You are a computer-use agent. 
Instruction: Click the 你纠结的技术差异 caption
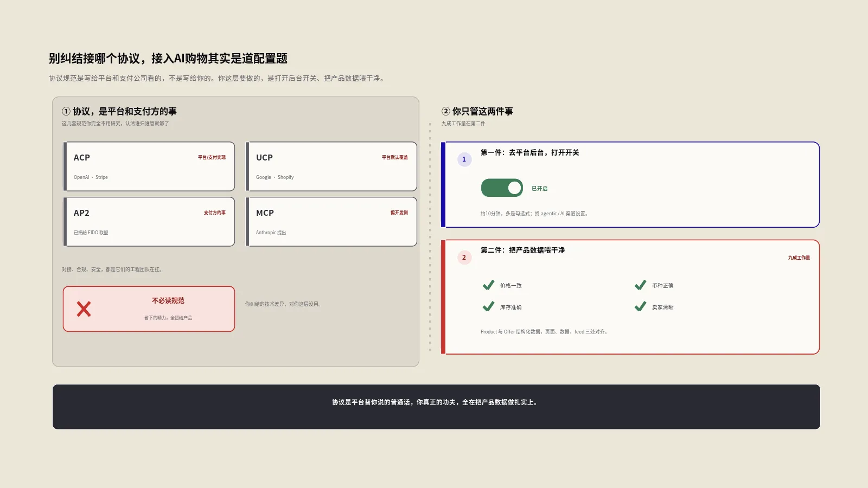click(283, 304)
